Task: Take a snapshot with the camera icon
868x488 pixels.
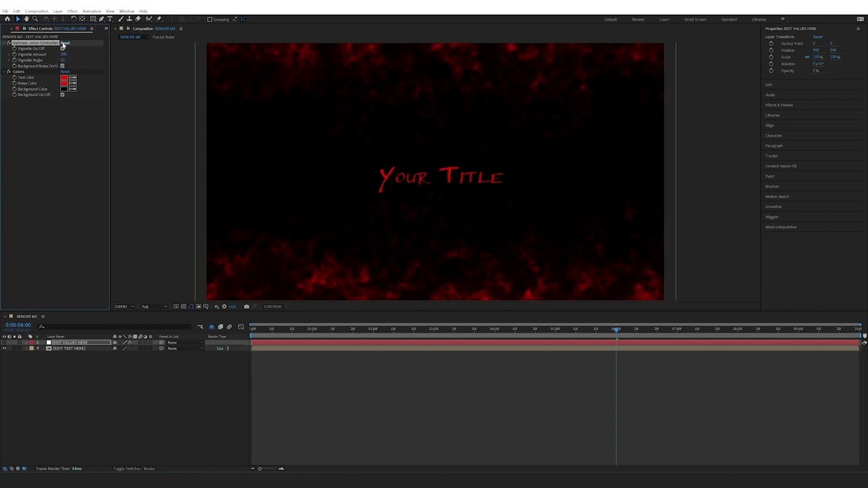Action: pyautogui.click(x=246, y=306)
